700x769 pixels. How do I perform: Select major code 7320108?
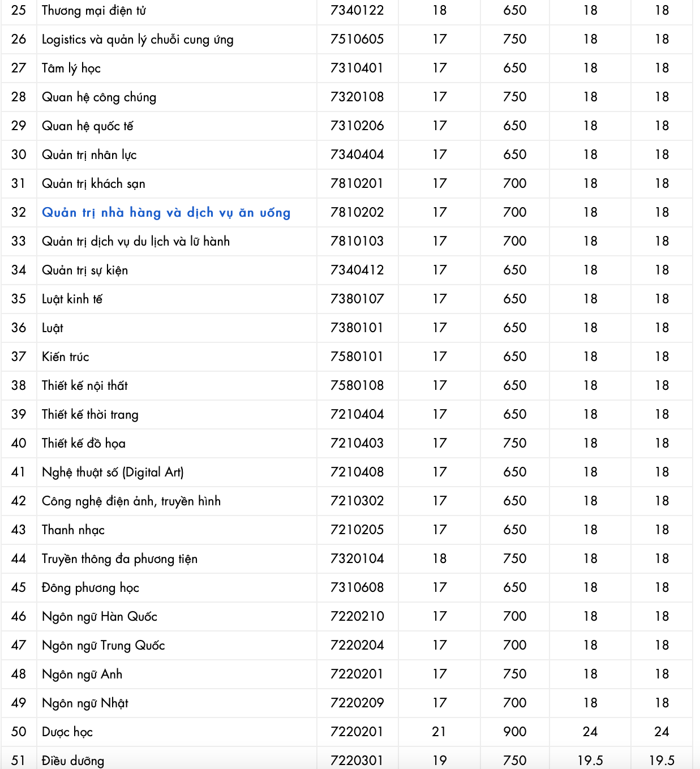[357, 97]
